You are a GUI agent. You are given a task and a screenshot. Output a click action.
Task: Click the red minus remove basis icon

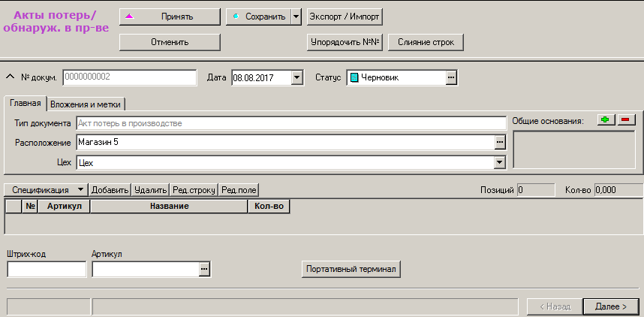pos(626,119)
